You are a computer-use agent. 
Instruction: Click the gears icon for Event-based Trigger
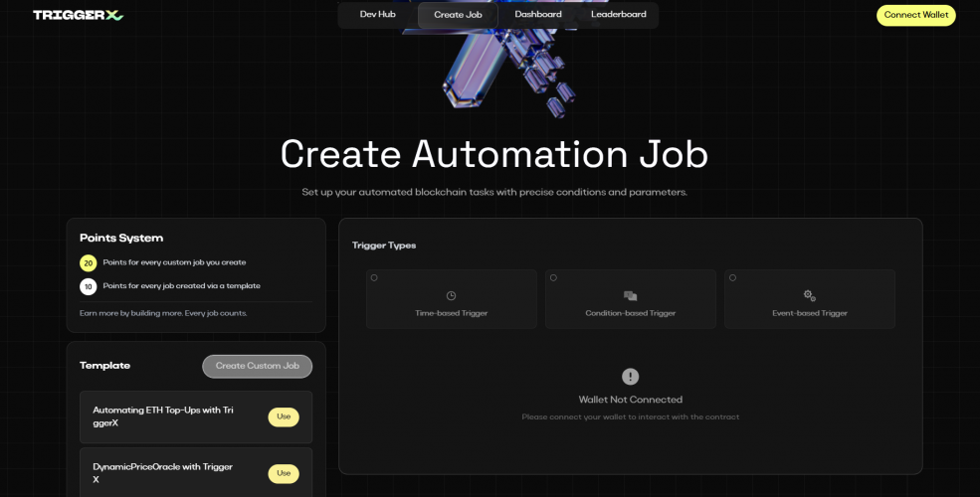pos(810,295)
